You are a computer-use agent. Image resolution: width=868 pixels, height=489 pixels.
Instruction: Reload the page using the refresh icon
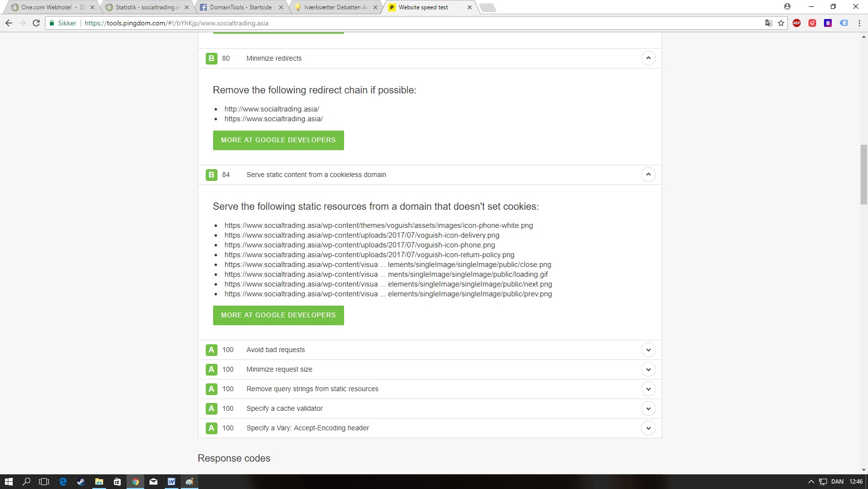(36, 23)
